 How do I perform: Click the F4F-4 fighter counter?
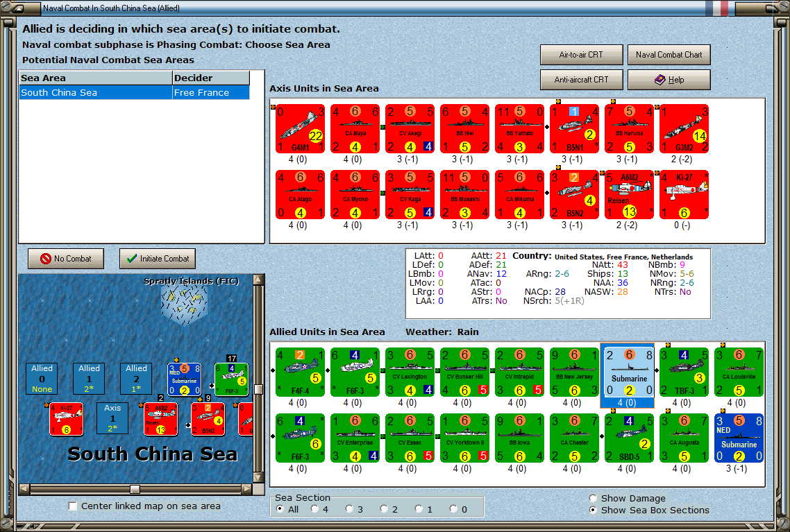tap(301, 372)
